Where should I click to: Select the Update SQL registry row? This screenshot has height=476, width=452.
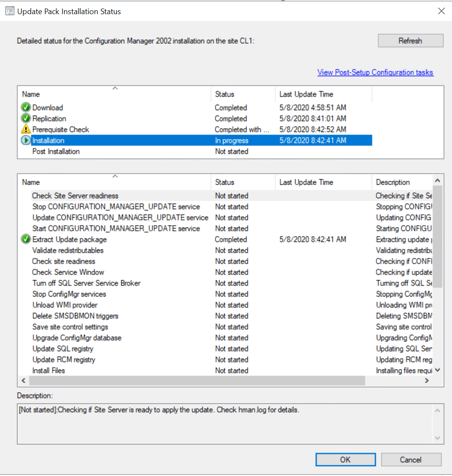pyautogui.click(x=226, y=348)
